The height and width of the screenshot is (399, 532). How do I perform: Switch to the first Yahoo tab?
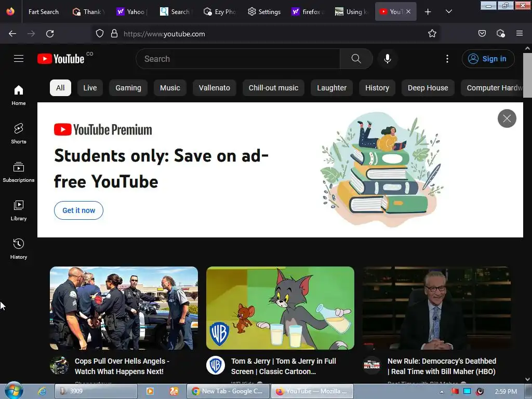[131, 12]
